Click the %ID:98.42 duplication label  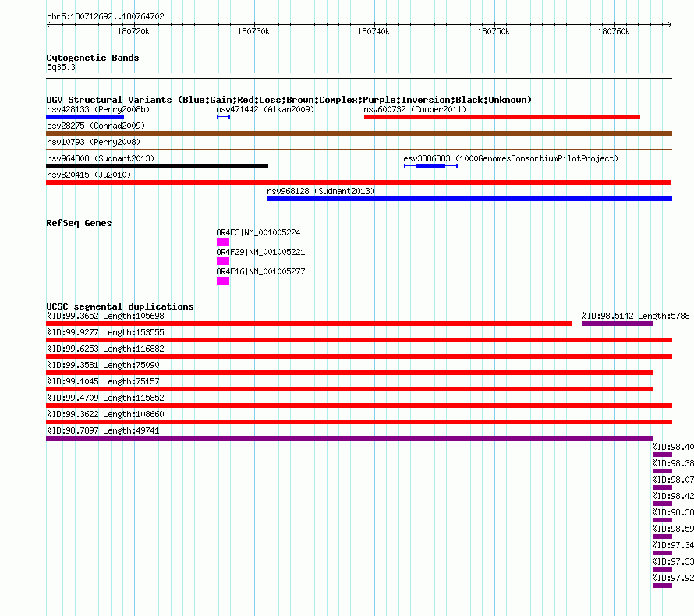click(673, 496)
